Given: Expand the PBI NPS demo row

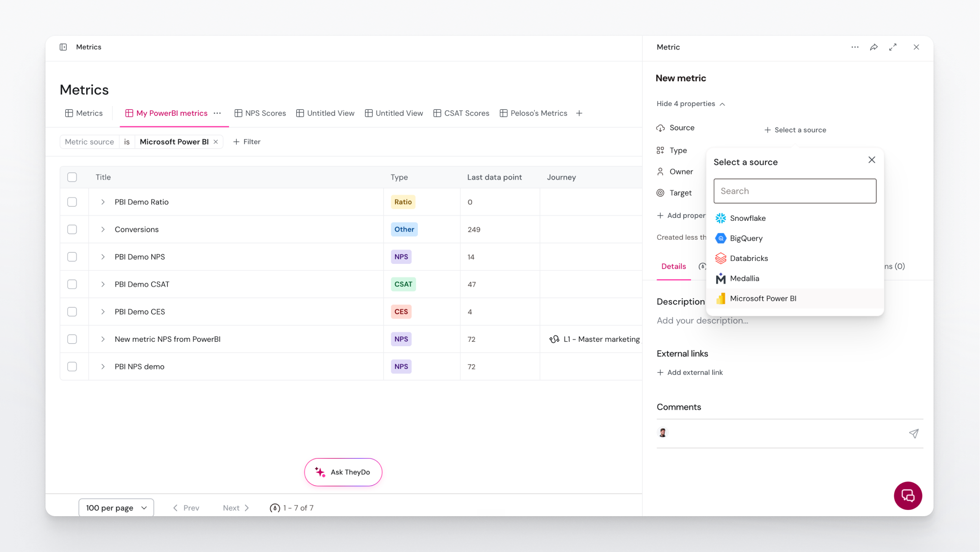Looking at the screenshot, I should pos(103,367).
